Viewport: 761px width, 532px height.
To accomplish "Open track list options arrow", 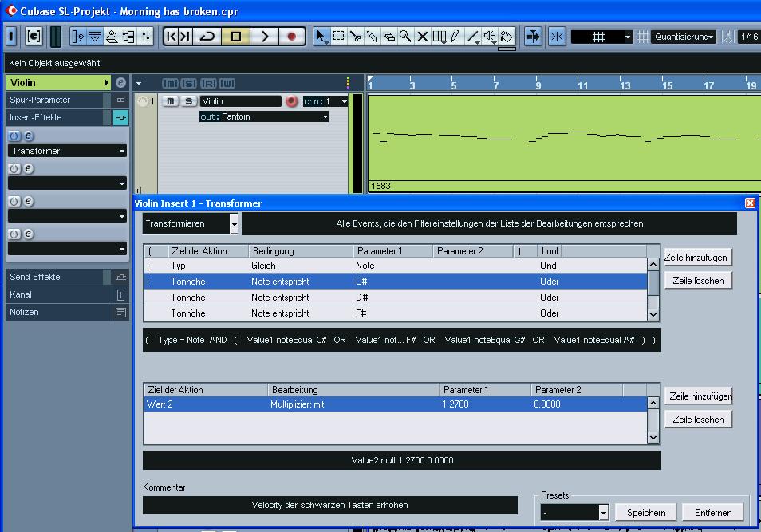I will [x=139, y=84].
